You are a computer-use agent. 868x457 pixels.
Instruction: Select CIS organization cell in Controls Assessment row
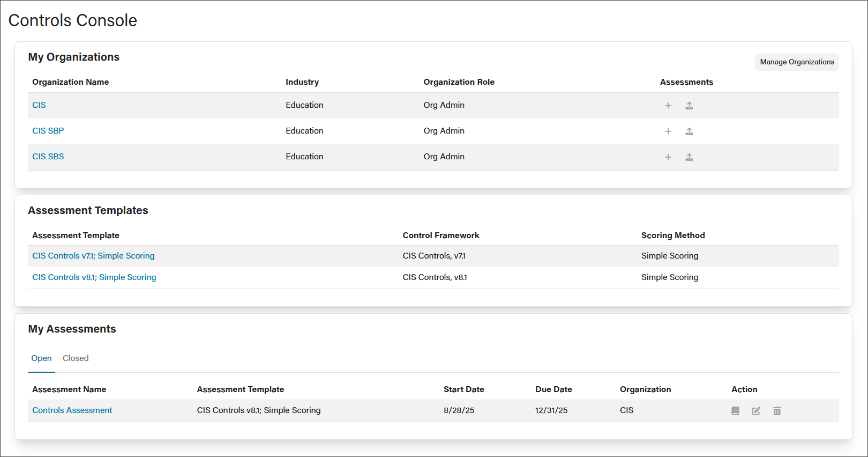coord(627,410)
